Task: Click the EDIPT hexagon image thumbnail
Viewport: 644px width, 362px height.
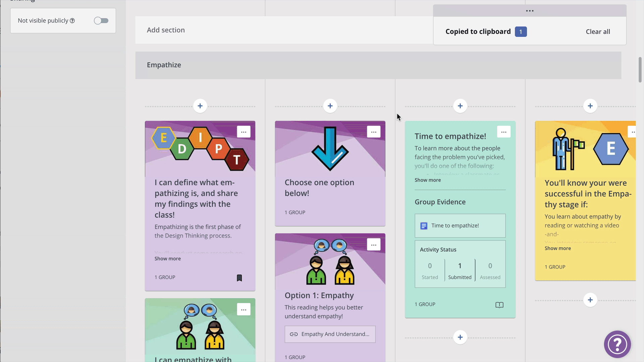Action: [x=200, y=149]
